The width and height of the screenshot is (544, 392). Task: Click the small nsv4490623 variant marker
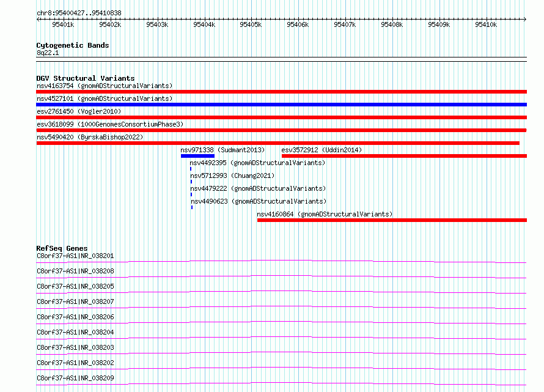(x=192, y=207)
